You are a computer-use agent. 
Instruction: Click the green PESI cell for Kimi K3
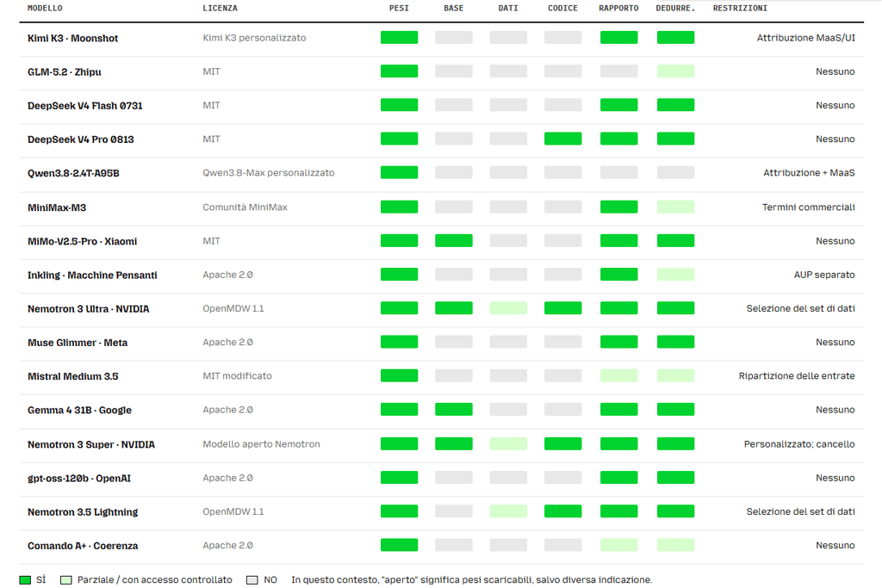(399, 38)
